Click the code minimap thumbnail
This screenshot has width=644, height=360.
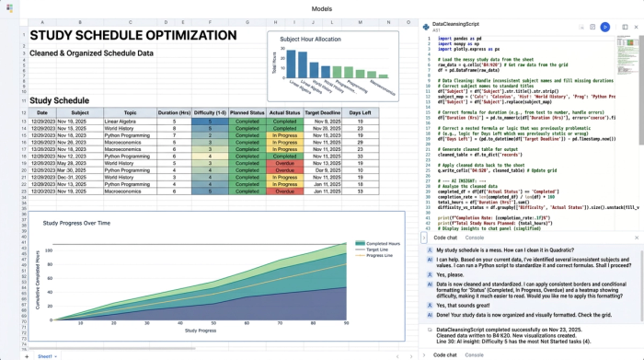(627, 54)
